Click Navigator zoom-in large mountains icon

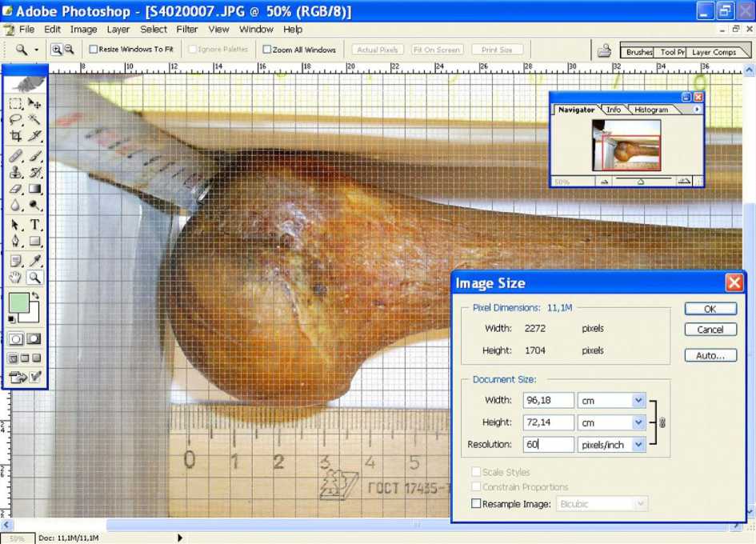684,182
